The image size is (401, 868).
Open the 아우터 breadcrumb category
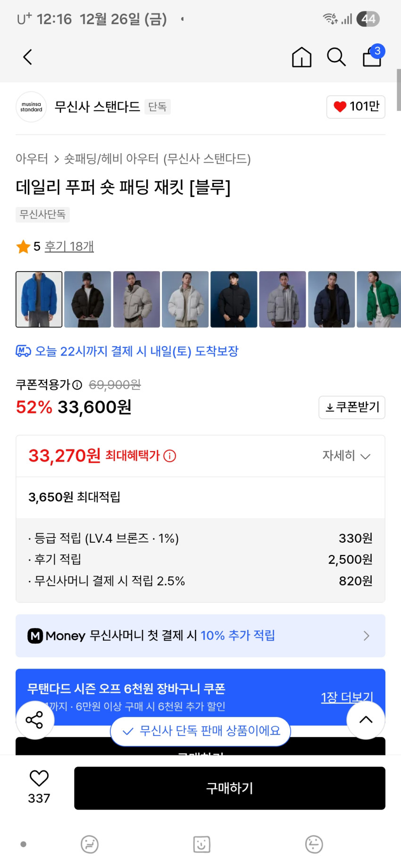click(32, 158)
